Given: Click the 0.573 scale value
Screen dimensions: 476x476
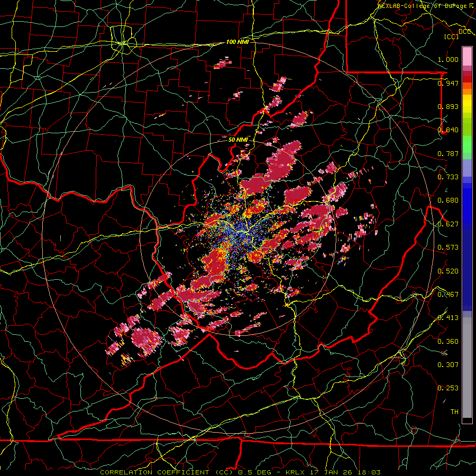Looking at the screenshot, I should (x=448, y=248).
